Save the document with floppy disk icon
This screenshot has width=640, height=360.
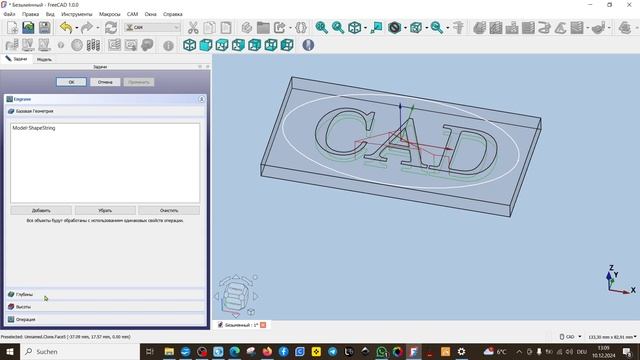(x=44, y=27)
